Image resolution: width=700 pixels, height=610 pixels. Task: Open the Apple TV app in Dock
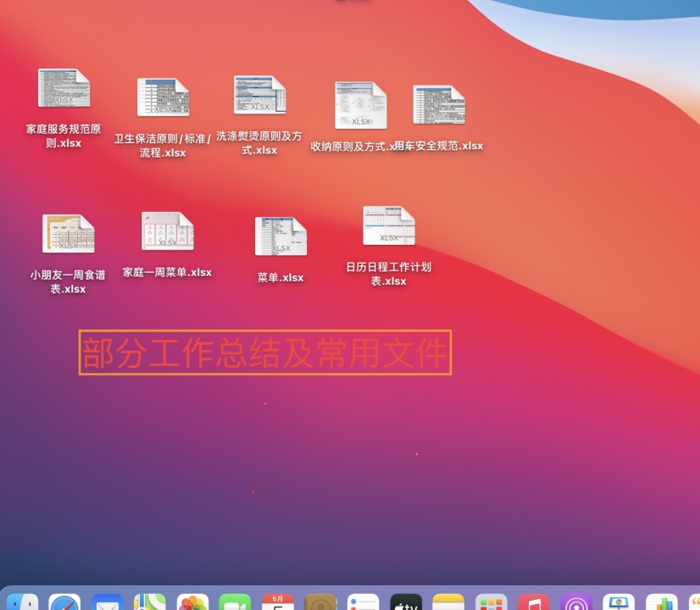coord(406,602)
